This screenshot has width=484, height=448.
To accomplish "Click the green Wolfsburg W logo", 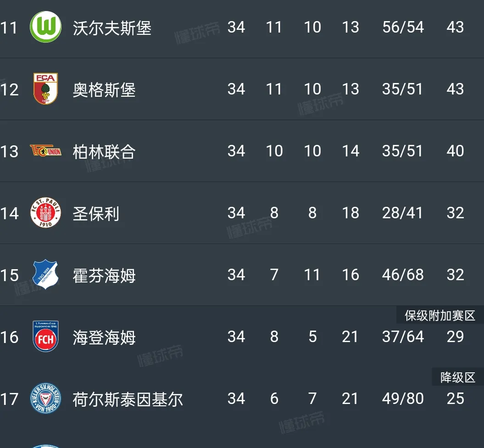I will pos(45,27).
